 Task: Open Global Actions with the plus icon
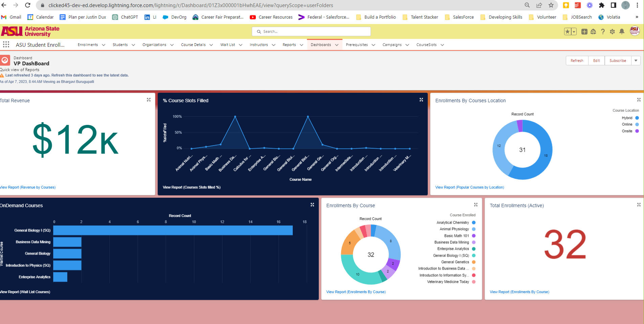tap(584, 31)
